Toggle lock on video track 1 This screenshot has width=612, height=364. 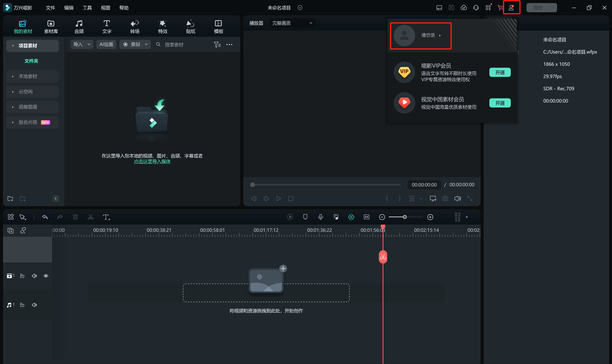pos(22,276)
